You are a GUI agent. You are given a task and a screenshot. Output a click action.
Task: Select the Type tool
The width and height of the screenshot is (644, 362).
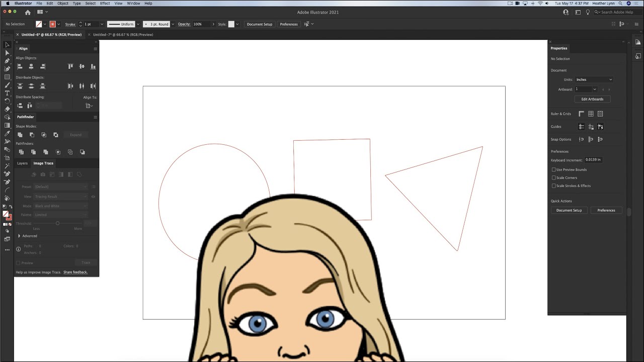click(7, 93)
